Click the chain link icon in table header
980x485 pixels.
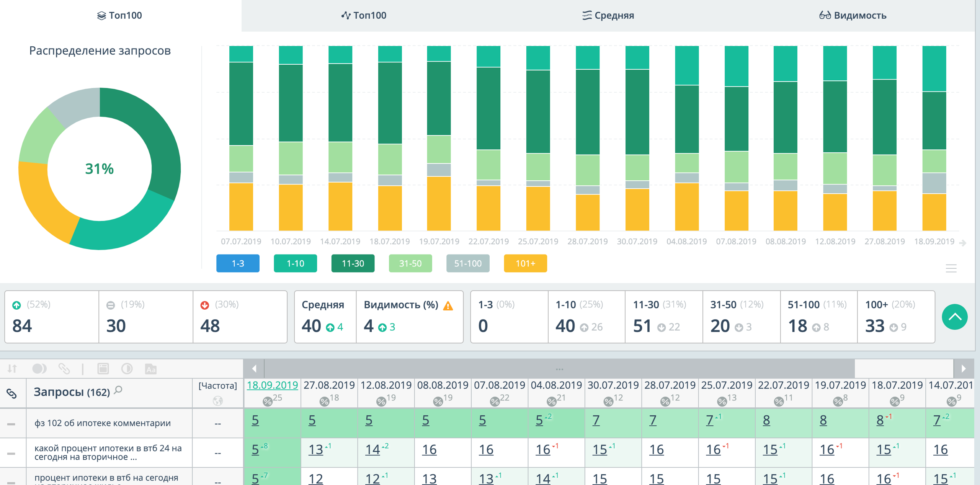[12, 393]
